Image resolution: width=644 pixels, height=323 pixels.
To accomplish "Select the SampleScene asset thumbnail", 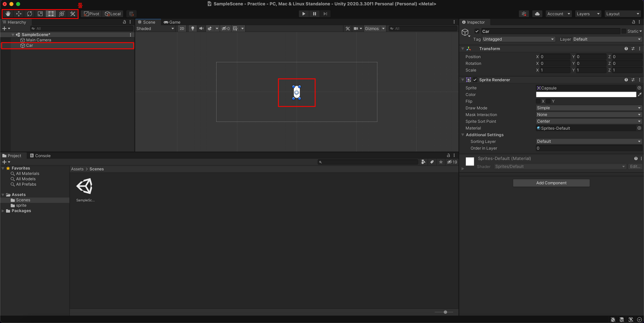I will pos(85,187).
